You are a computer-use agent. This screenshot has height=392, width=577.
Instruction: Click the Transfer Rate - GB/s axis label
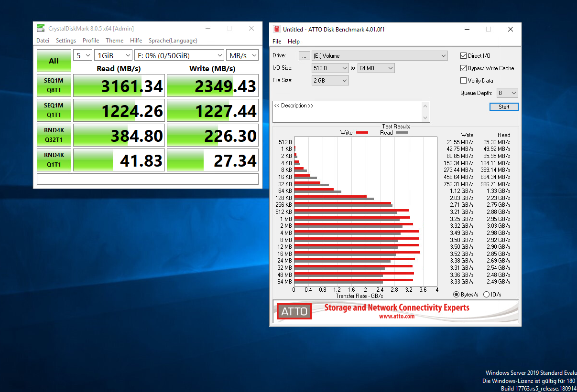point(359,296)
